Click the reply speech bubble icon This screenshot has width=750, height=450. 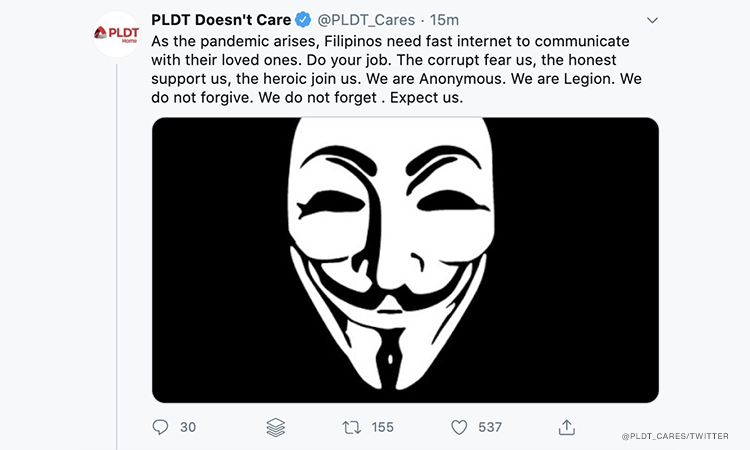161,427
